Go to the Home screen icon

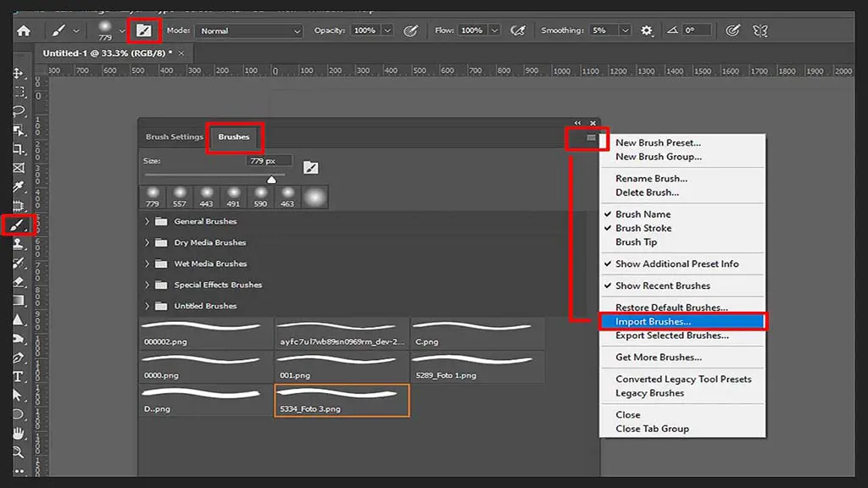pos(23,31)
